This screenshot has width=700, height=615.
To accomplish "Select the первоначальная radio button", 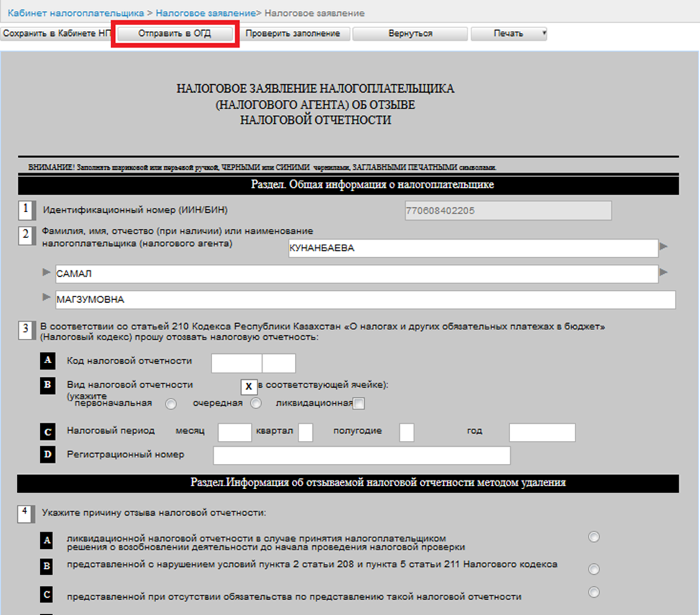I will pos(171,404).
